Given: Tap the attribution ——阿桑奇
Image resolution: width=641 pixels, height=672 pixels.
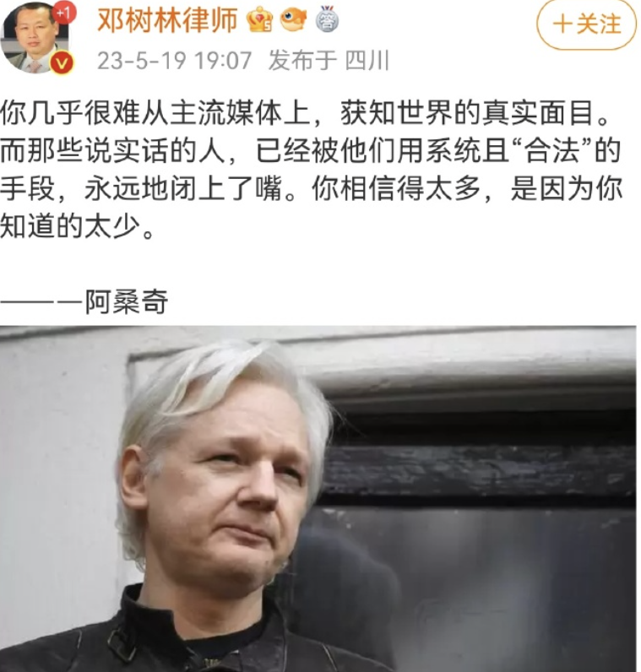Looking at the screenshot, I should (x=84, y=301).
